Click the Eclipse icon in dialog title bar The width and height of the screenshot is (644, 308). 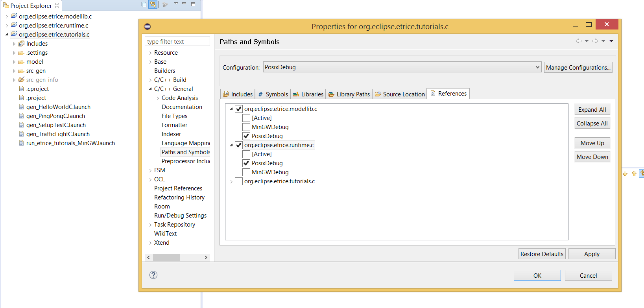[x=148, y=27]
